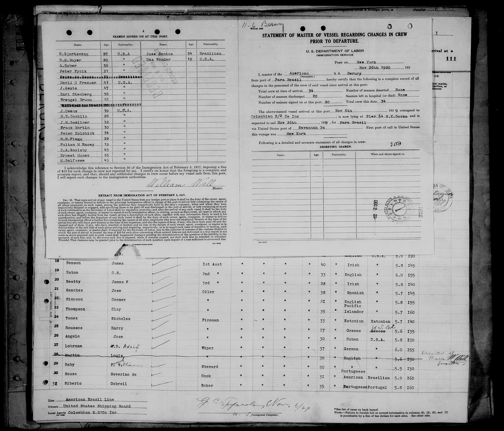Screen dimensions: 504x431
Task: Click surname 'Roussos' in row 25
Action: [x=74, y=328]
